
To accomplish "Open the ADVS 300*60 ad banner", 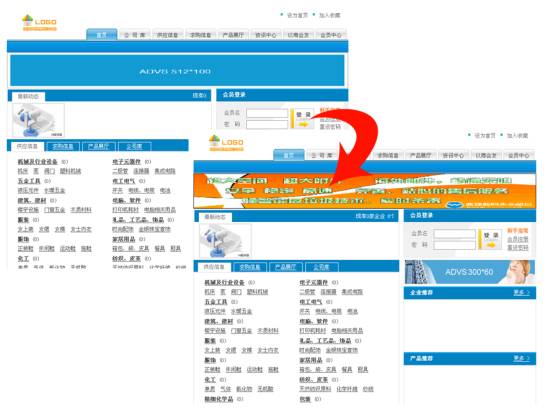I will pyautogui.click(x=469, y=272).
